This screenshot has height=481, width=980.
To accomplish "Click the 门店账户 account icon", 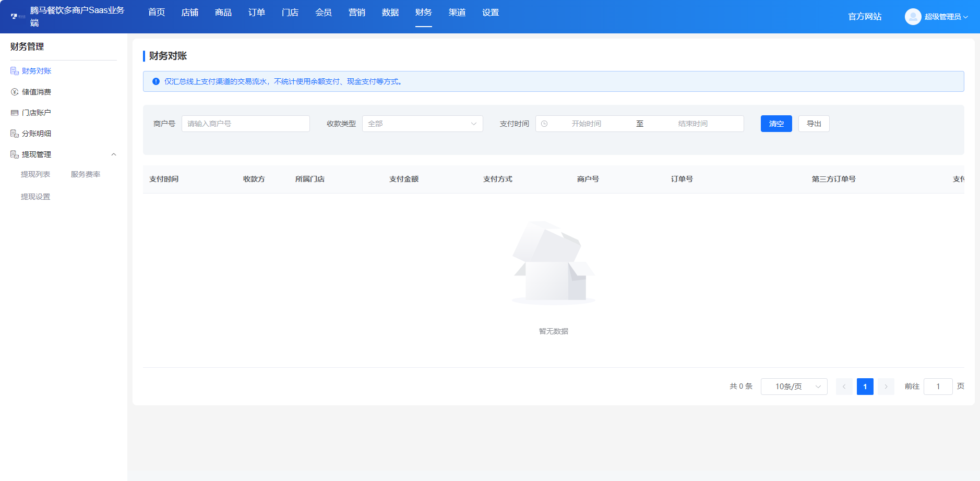I will [x=14, y=112].
